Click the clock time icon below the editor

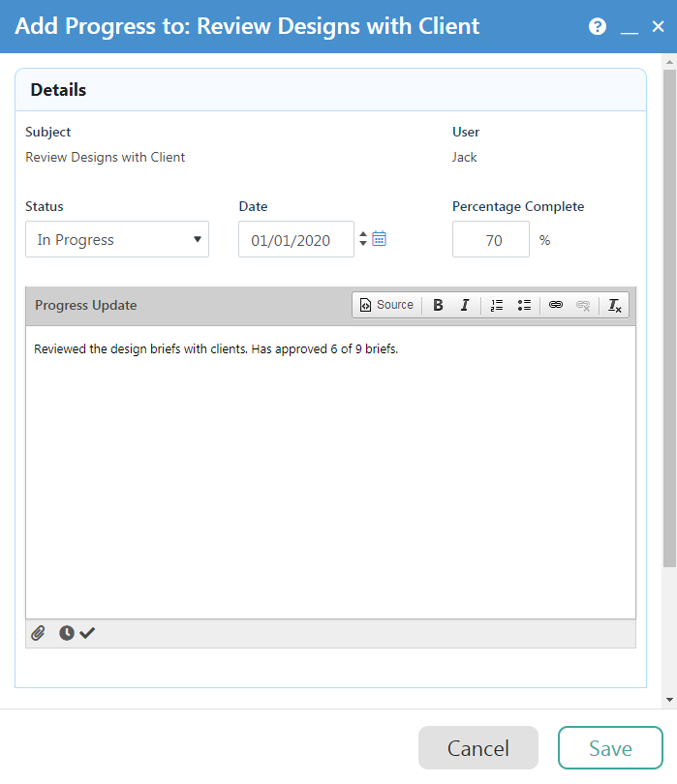(x=67, y=633)
